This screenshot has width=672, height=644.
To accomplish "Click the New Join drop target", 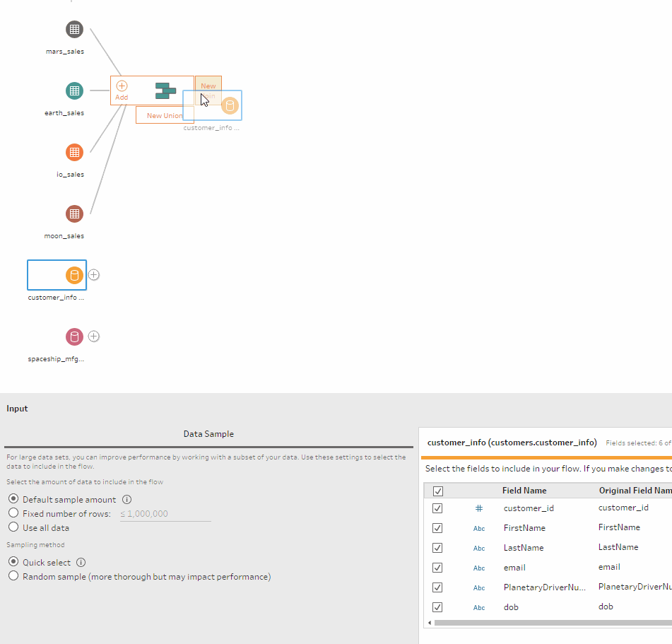I will tap(208, 90).
